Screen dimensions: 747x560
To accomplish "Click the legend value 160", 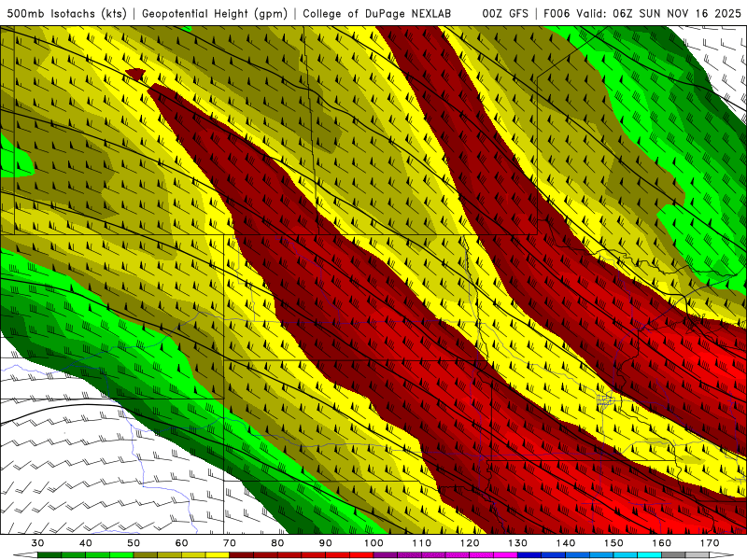I will pos(662,543).
